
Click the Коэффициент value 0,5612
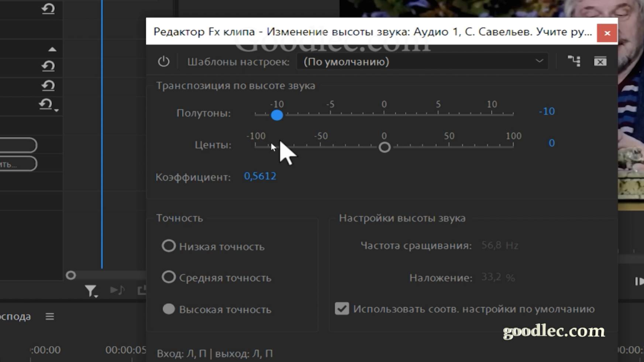(x=260, y=176)
